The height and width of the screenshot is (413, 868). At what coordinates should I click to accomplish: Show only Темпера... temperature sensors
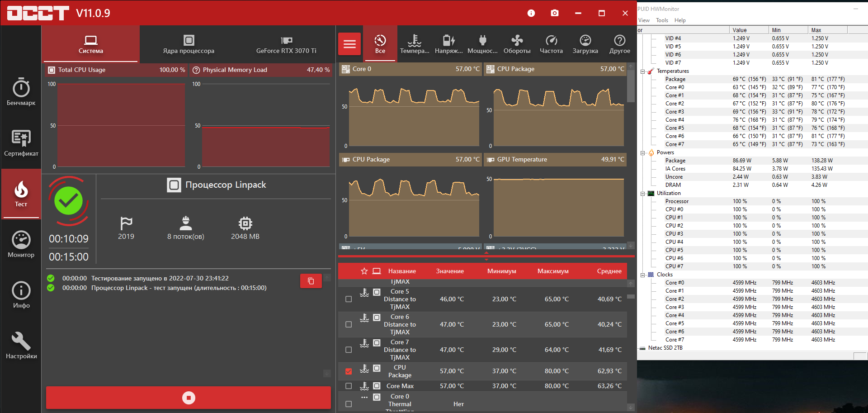415,44
